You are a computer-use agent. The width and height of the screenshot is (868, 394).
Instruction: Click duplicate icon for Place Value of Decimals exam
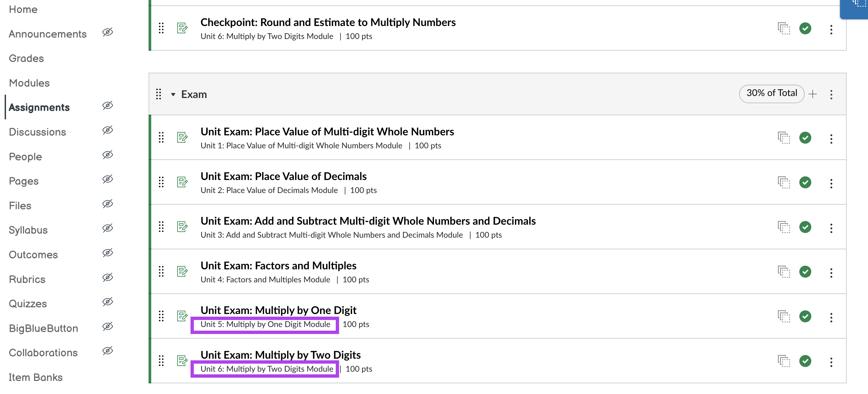pyautogui.click(x=784, y=182)
